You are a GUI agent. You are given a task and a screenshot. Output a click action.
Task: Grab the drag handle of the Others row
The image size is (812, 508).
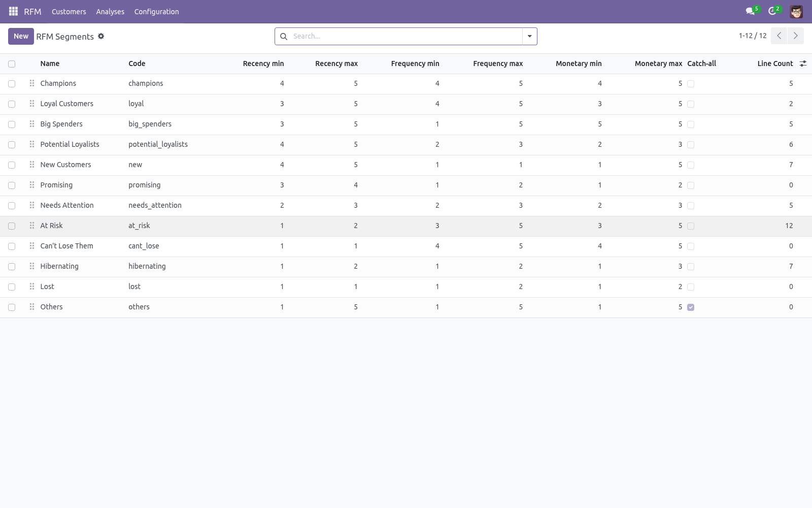tap(32, 307)
